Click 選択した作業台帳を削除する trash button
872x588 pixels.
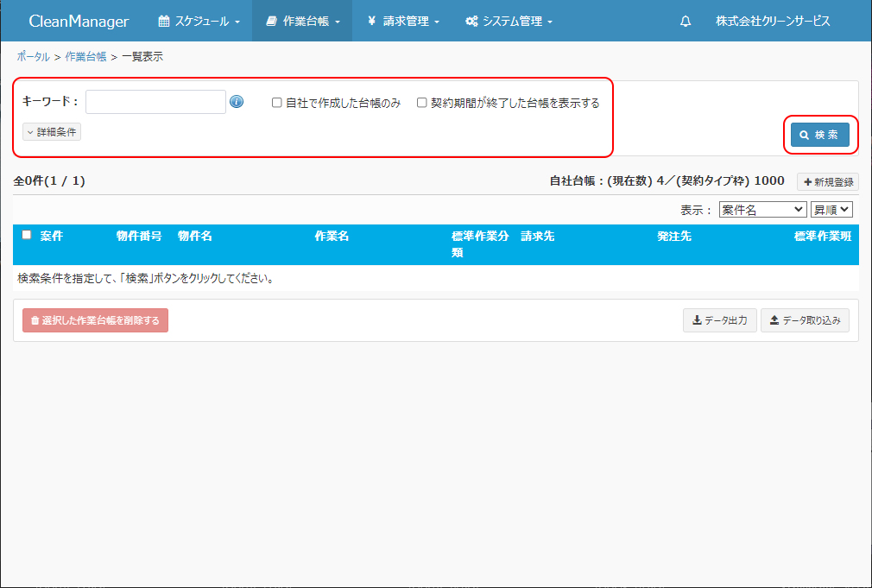(x=95, y=320)
